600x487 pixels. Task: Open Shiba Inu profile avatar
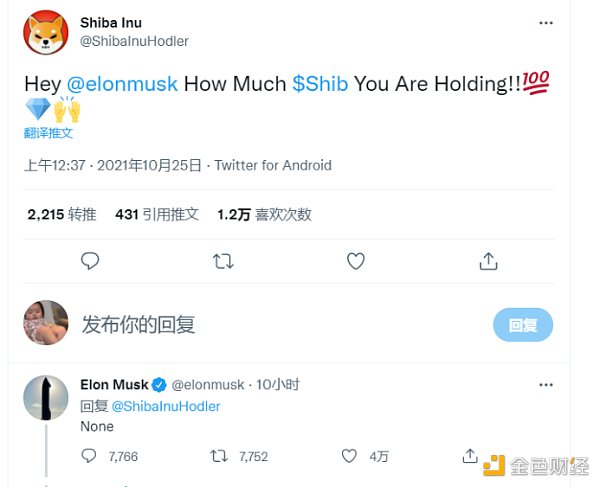[x=46, y=32]
